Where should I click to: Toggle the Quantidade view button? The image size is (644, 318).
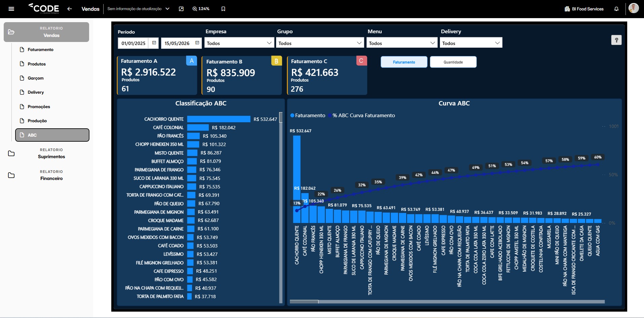453,62
